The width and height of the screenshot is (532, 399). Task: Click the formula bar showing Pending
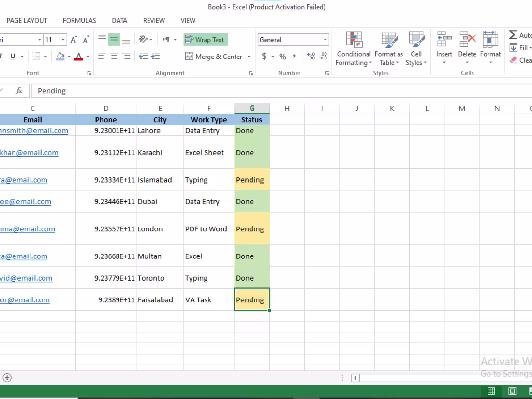281,91
